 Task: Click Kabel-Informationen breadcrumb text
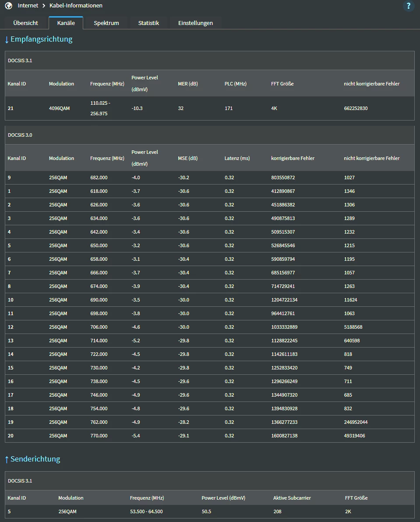click(x=76, y=6)
